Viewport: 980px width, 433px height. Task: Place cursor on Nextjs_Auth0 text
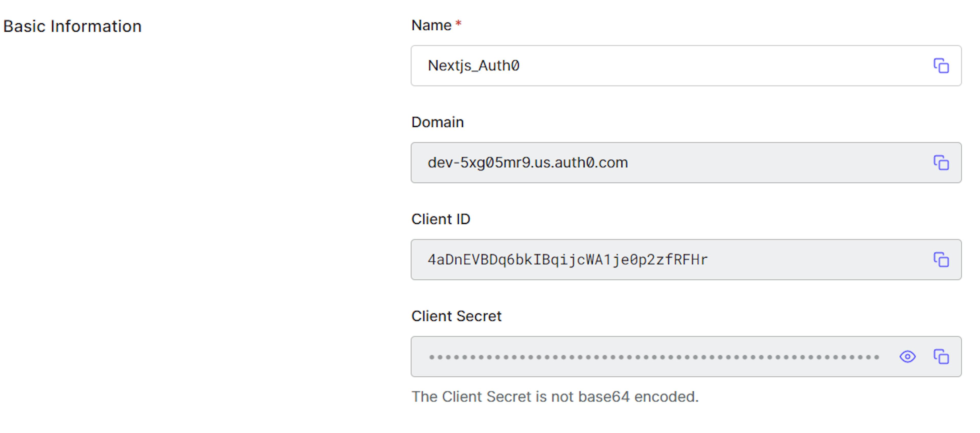click(x=473, y=66)
